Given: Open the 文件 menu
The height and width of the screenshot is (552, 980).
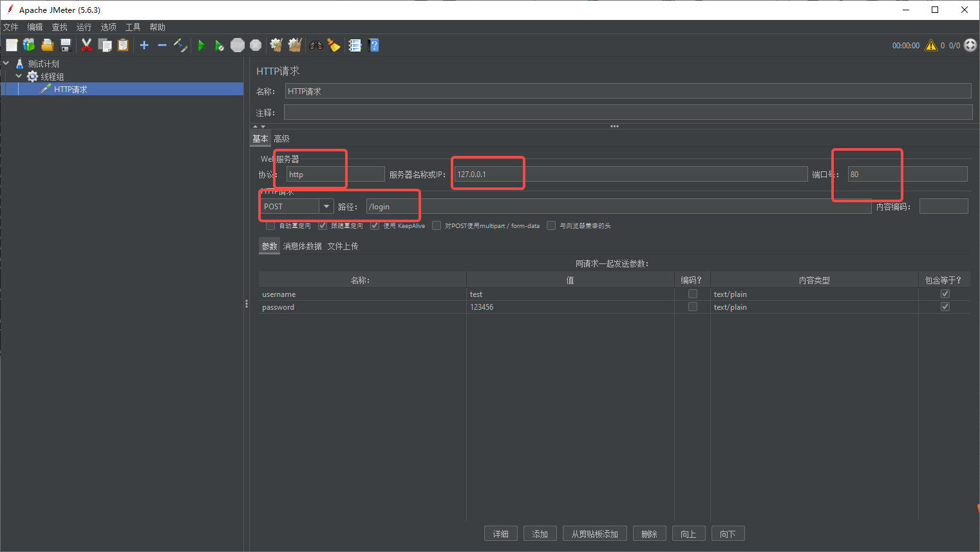Looking at the screenshot, I should point(11,27).
